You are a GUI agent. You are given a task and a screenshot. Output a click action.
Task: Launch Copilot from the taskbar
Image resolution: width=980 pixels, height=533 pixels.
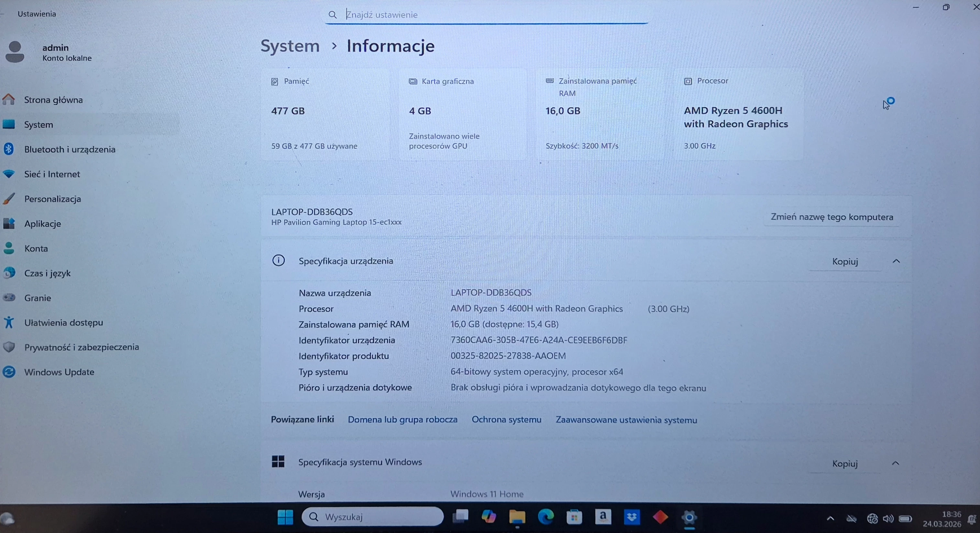coord(489,517)
